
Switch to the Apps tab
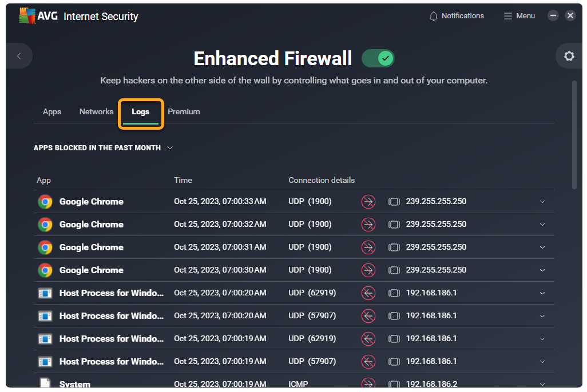(x=52, y=112)
